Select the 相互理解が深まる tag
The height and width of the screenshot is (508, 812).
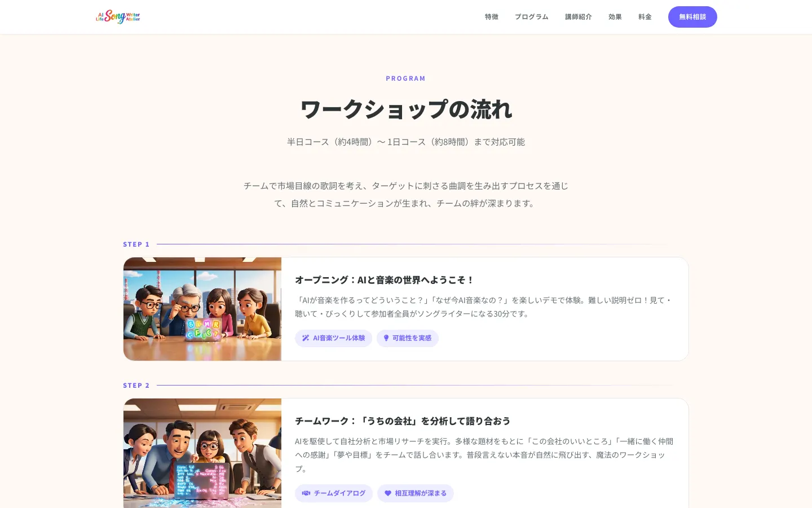pyautogui.click(x=416, y=493)
